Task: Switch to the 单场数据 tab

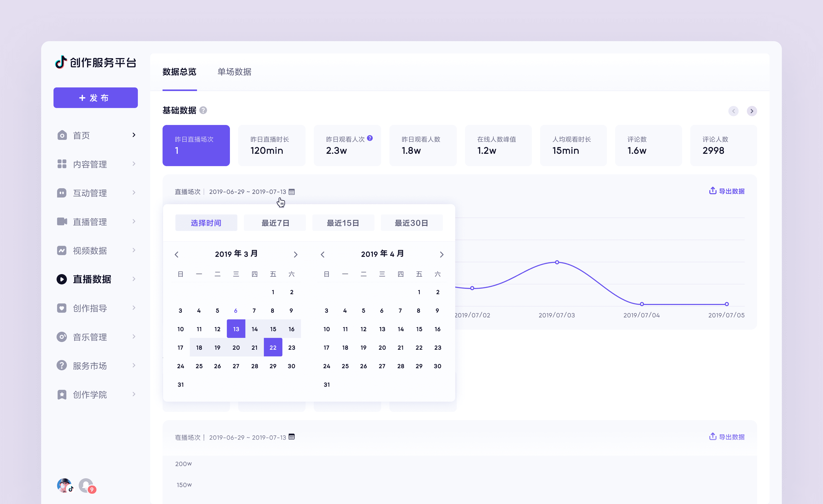Action: 234,72
